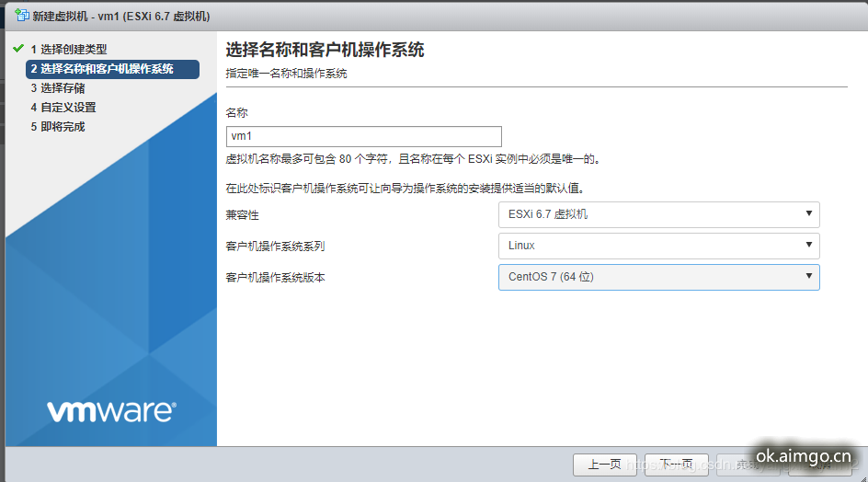The width and height of the screenshot is (868, 482).
Task: Click the new virtual machine title icon
Action: (x=21, y=15)
